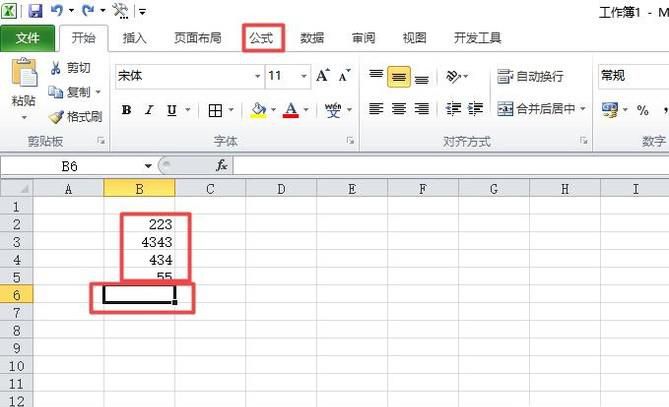The width and height of the screenshot is (669, 407).
Task: Click the 复制 (Copy) button
Action: tap(70, 92)
